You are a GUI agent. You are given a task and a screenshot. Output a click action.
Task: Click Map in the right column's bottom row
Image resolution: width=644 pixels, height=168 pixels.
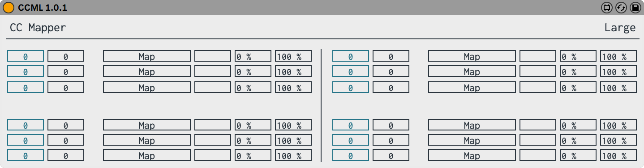(x=472, y=155)
